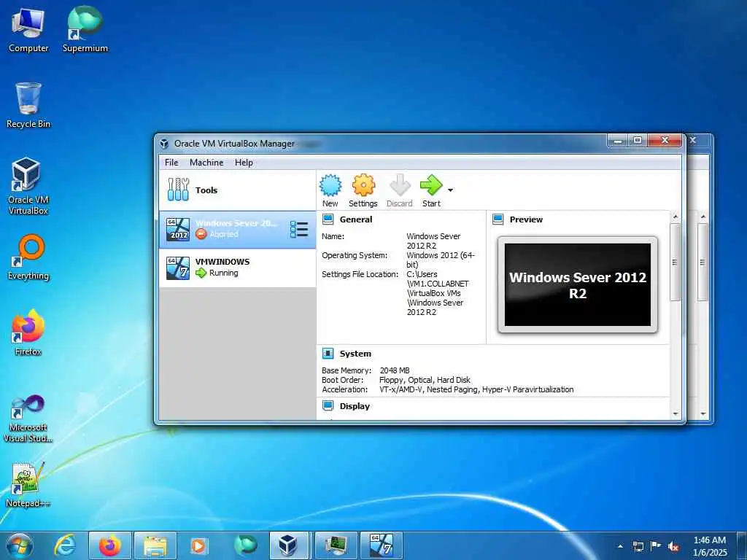Click the Windows Sever 2012 R2 preview thumbnail
The height and width of the screenshot is (560, 747).
tap(578, 285)
